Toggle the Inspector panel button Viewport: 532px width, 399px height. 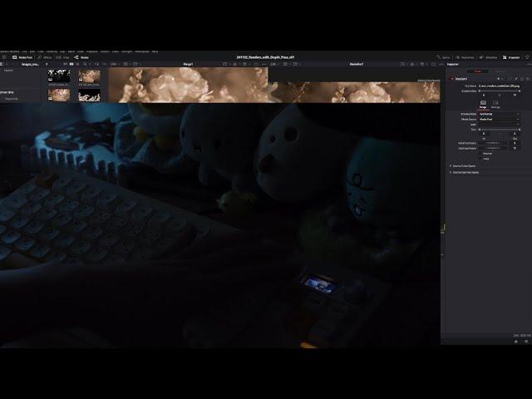511,57
